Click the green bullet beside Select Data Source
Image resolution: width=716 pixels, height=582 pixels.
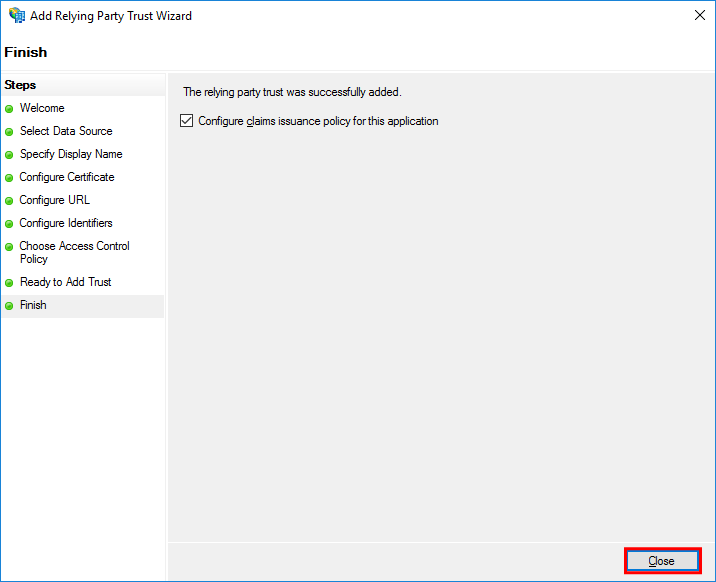9,132
